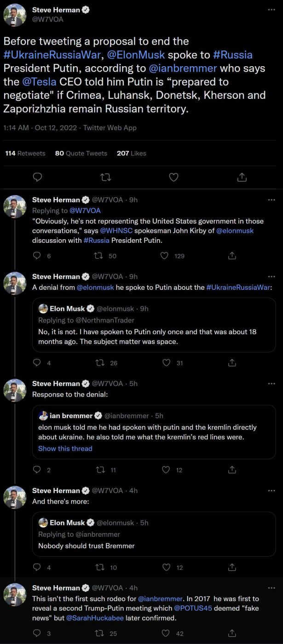This screenshot has width=283, height=644.
Task: Retweet the main tweet about Elon Musk
Action: point(106,177)
